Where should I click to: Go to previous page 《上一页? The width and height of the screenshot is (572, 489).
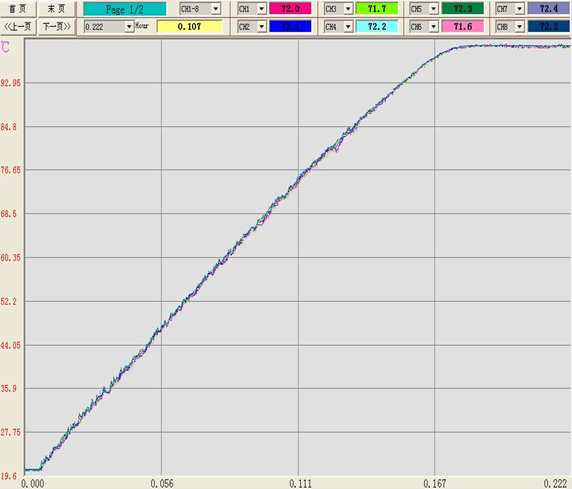pos(18,26)
